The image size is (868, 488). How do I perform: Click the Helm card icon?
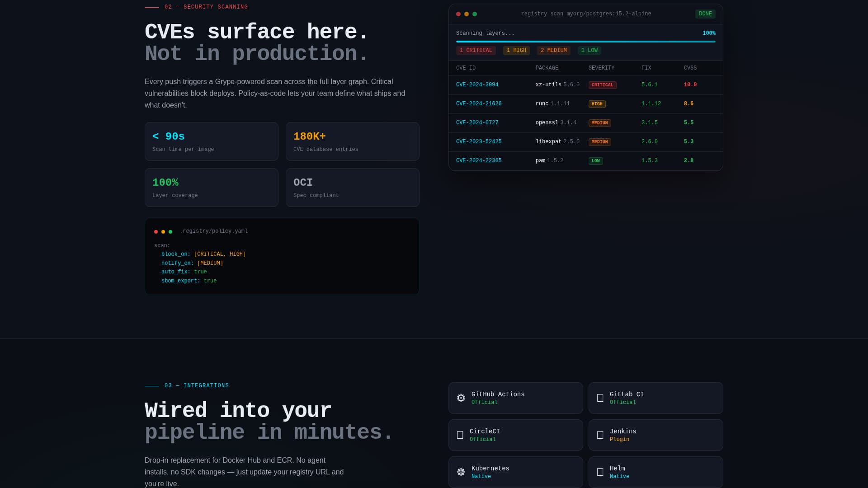(x=600, y=472)
